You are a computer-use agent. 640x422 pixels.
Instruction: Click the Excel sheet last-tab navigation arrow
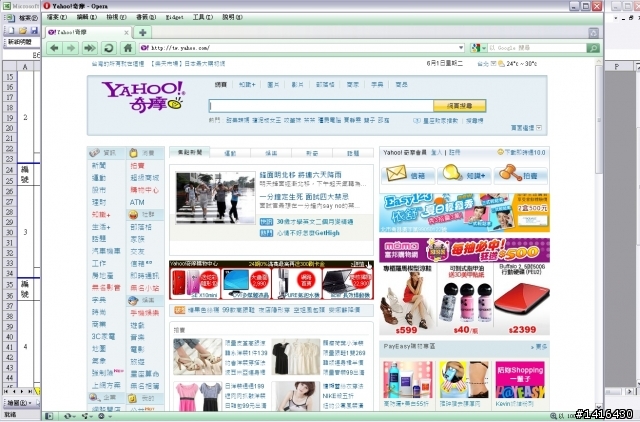(x=29, y=391)
